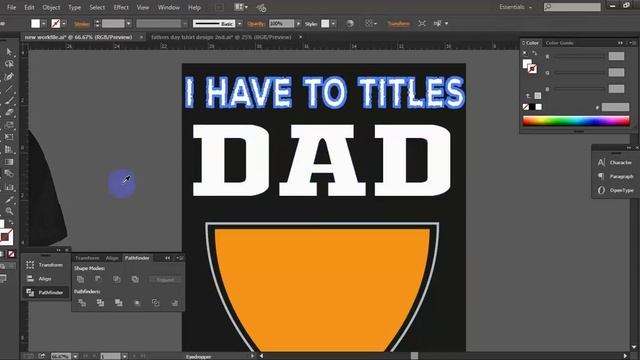The width and height of the screenshot is (640, 360).
Task: Select the Paintbrush tool
Action: [9, 100]
